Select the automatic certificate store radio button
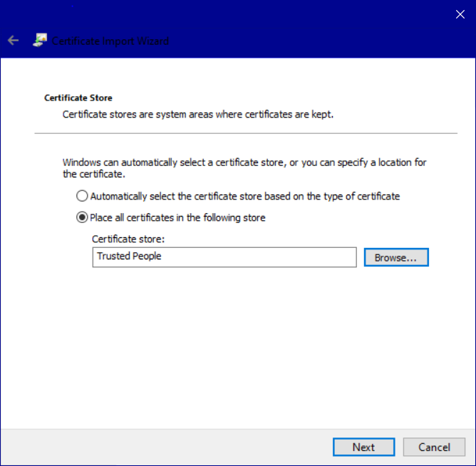Image resolution: width=476 pixels, height=466 pixels. (83, 196)
